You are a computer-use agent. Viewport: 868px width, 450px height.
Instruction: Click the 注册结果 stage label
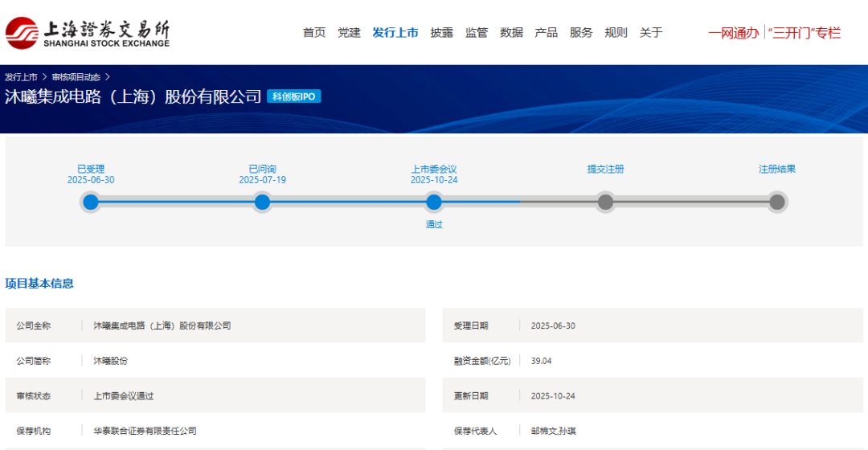click(777, 169)
